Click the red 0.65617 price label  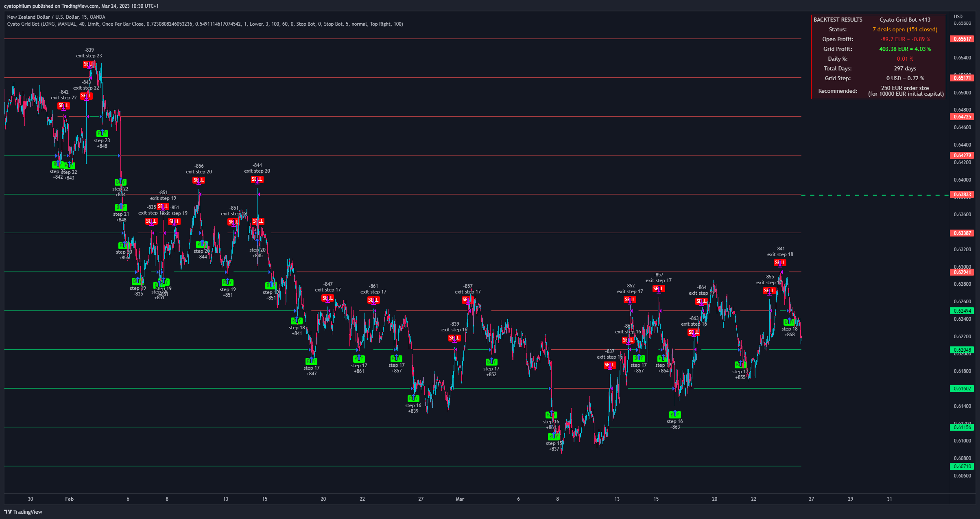[962, 39]
